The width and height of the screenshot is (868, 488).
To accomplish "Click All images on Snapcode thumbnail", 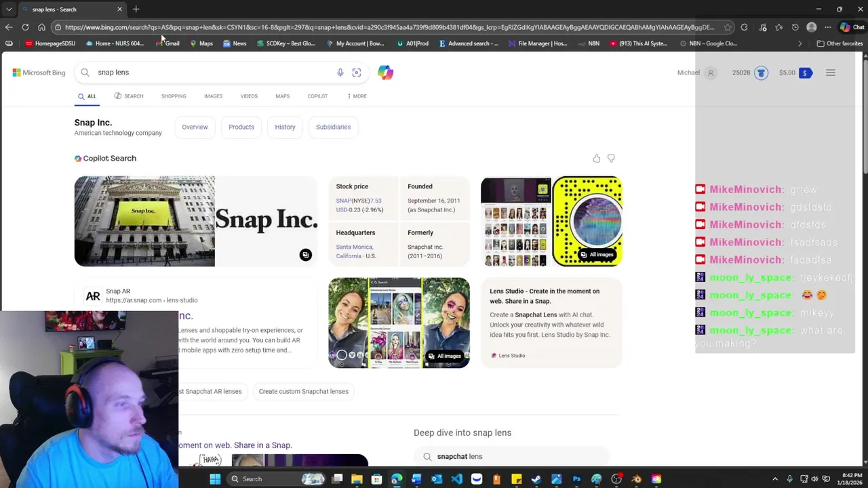I will coord(596,255).
